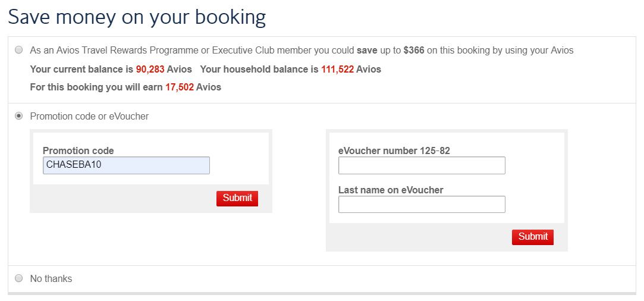Click into the Promotion code input field

126,165
